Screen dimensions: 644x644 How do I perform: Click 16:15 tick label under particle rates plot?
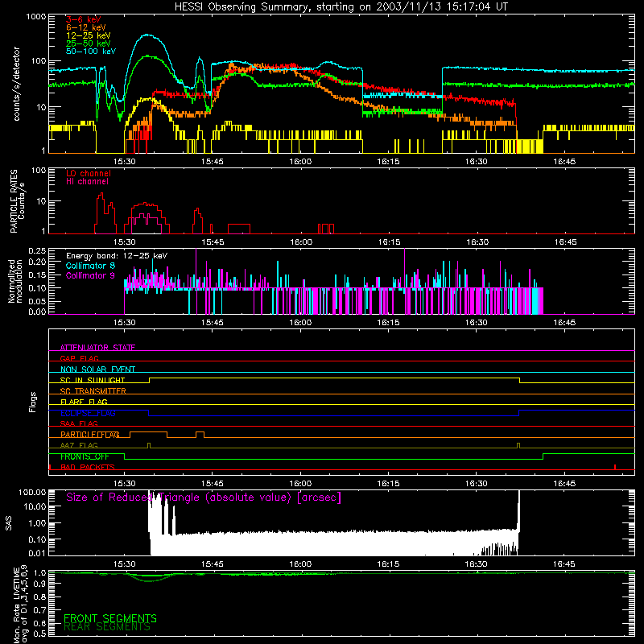(389, 242)
